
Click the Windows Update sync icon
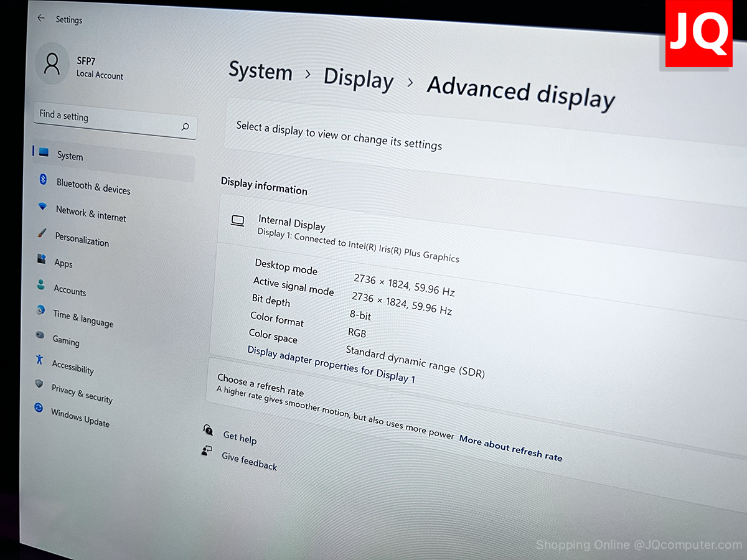coord(39,408)
